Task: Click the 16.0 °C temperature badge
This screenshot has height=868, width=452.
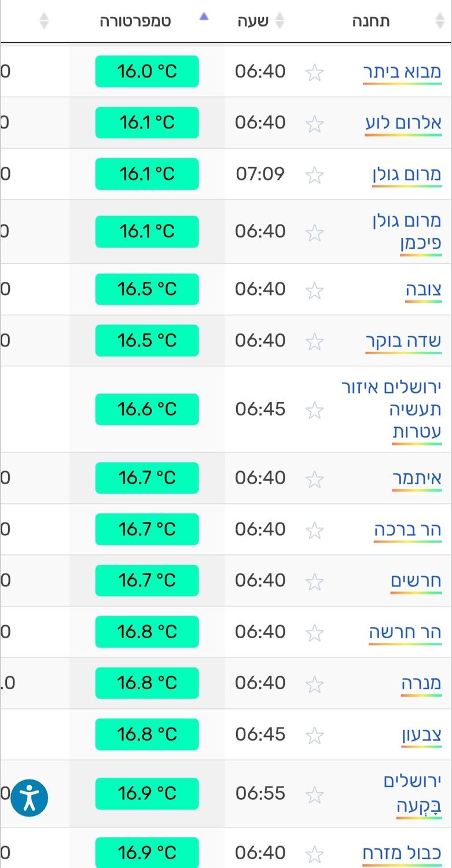Action: point(147,72)
